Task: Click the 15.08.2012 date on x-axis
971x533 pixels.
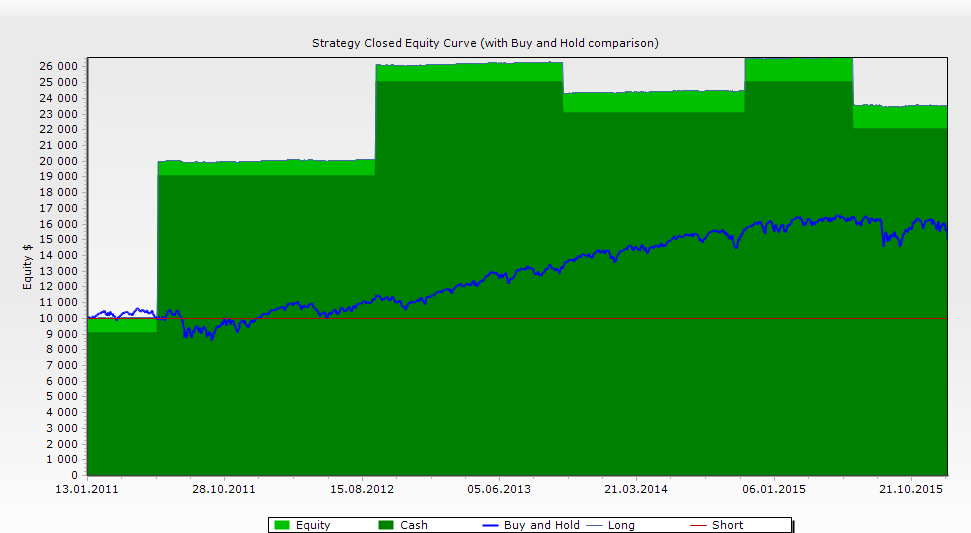Action: (x=361, y=490)
